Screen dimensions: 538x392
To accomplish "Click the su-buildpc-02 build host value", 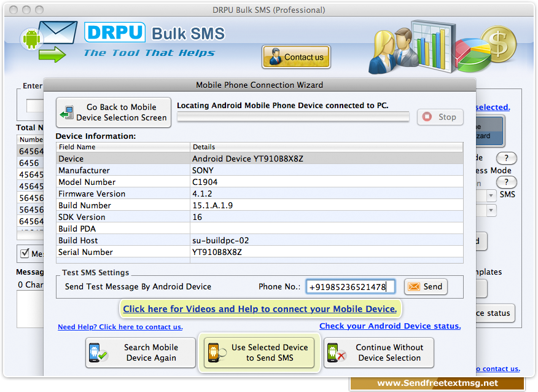I will (220, 240).
